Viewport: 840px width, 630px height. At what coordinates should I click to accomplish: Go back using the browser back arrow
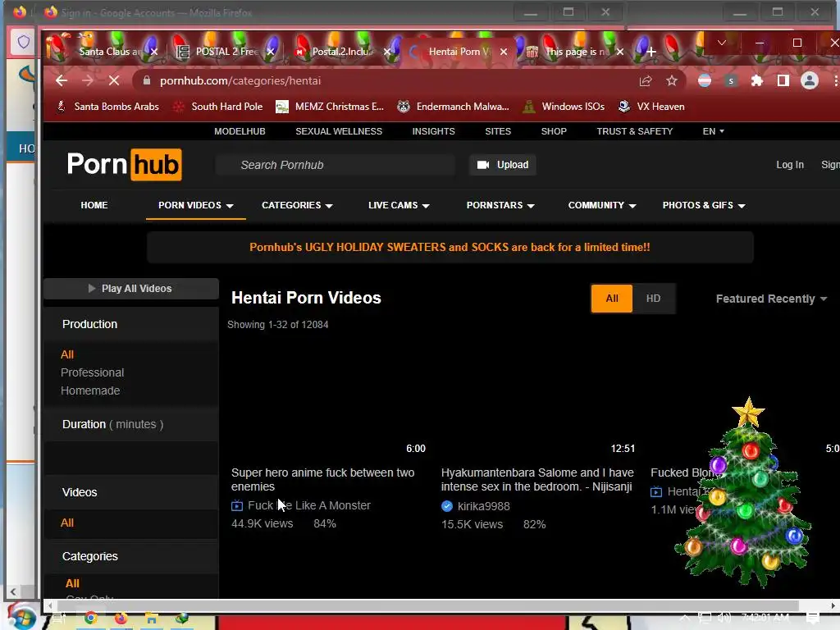62,80
